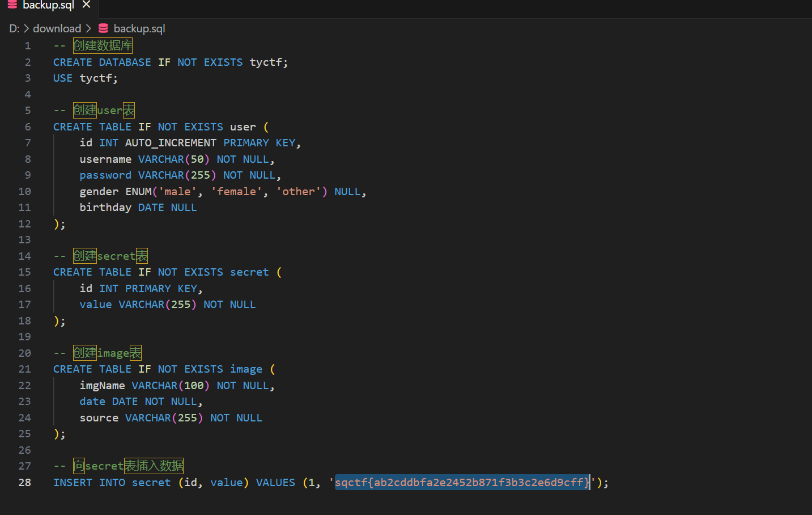The height and width of the screenshot is (515, 812).
Task: Open the backup.sql breadcrumb item
Action: [x=139, y=28]
